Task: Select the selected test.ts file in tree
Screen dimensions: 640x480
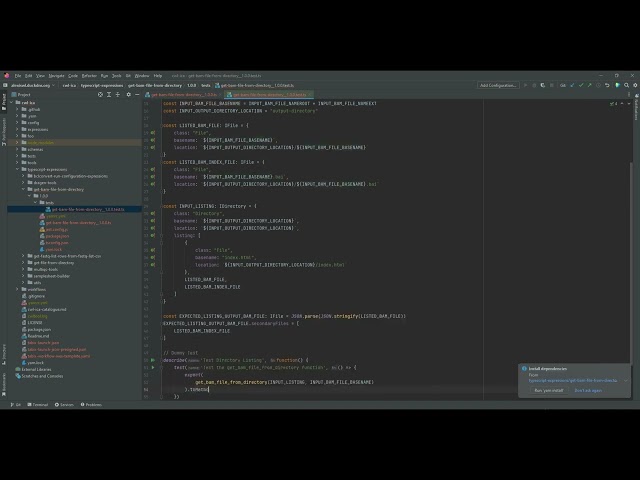Action: click(74, 209)
